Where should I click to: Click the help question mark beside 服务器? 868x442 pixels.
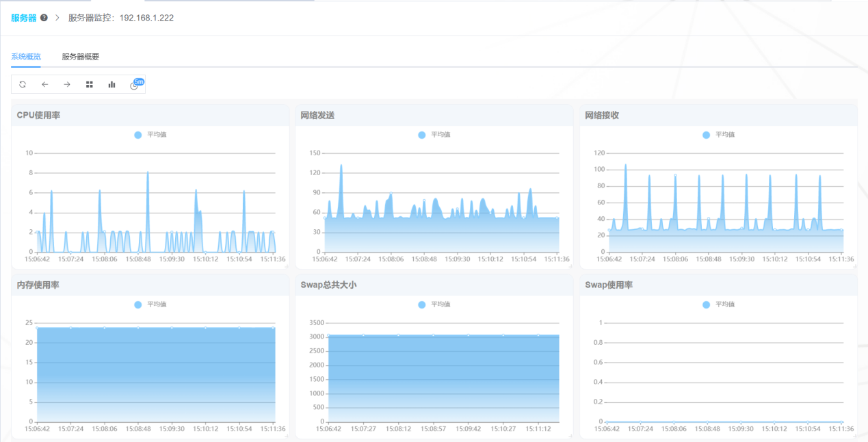(x=44, y=18)
